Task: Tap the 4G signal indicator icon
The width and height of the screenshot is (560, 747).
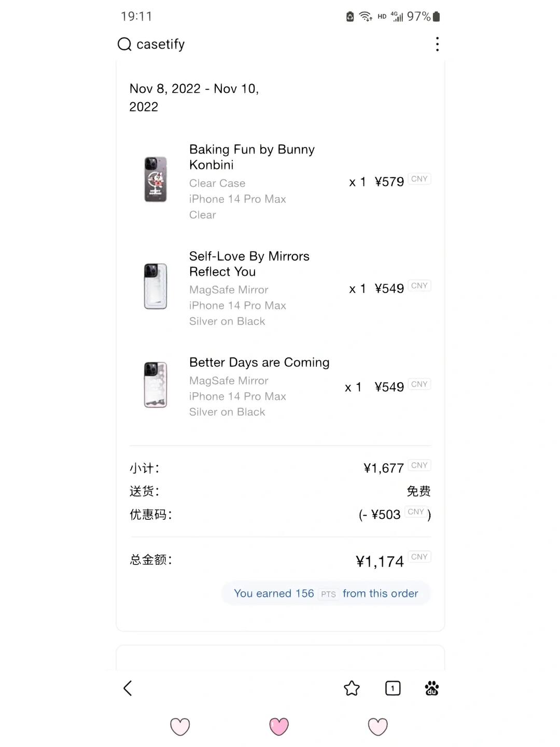Action: [x=397, y=16]
